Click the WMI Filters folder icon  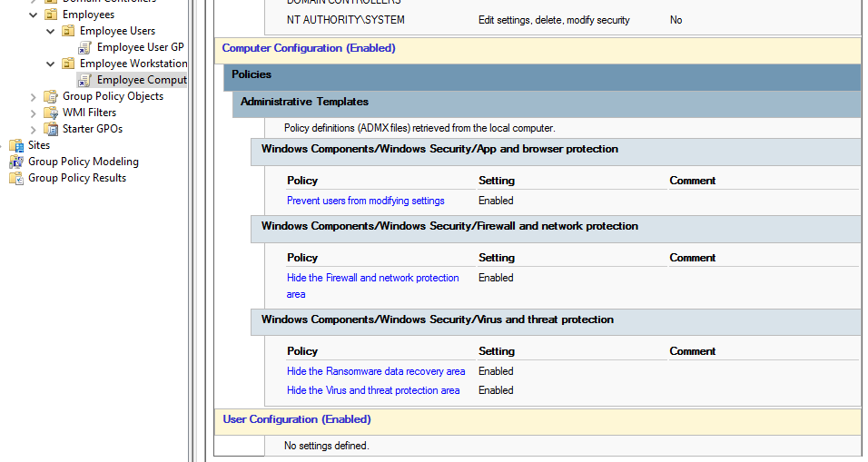(x=51, y=113)
